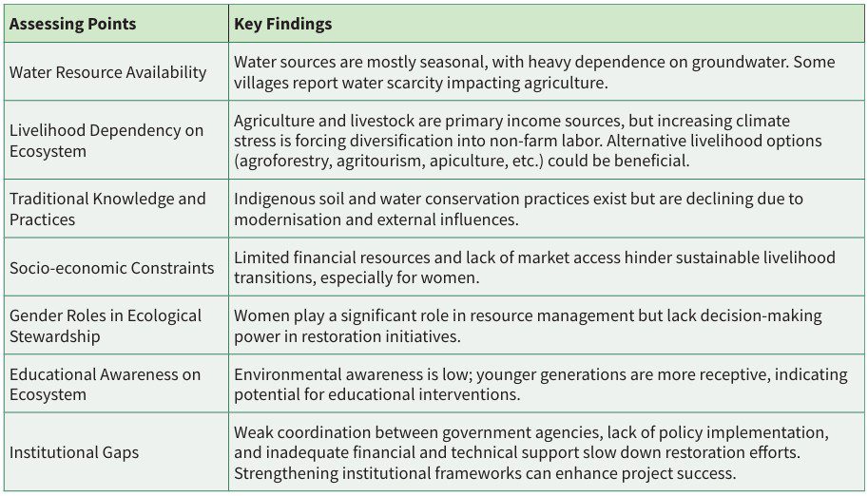
Task: Click the finding about women's decision-making power
Action: click(x=528, y=326)
